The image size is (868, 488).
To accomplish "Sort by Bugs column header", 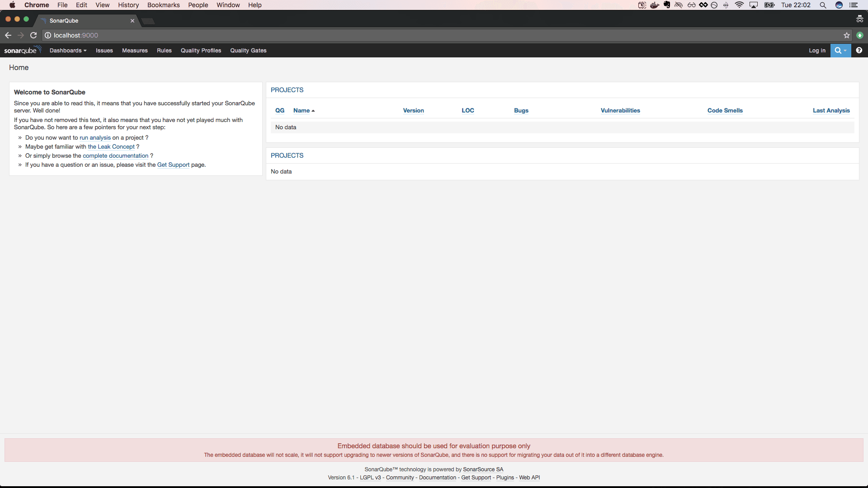I will pos(521,111).
